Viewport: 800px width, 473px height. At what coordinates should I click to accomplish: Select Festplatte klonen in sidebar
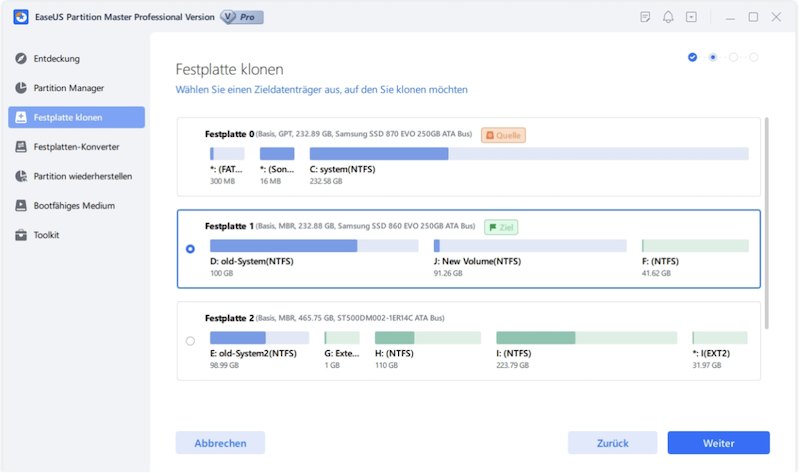point(77,117)
